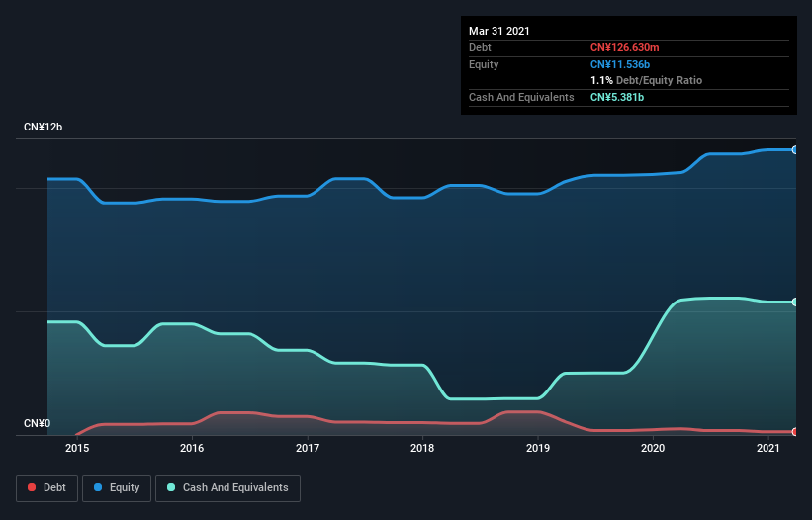Click the blue Equity endpoint marker
The image size is (812, 520).
click(795, 150)
